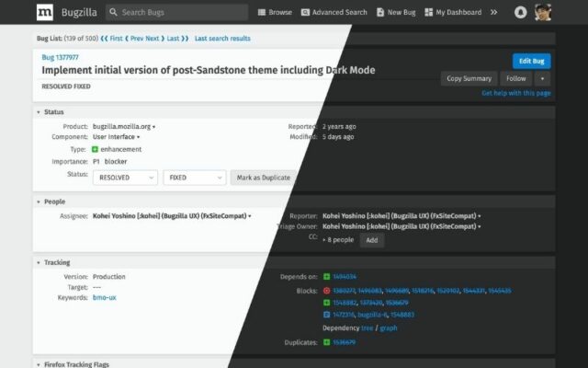588x368 pixels.
Task: Click the green icon next to 1548882
Action: [327, 303]
